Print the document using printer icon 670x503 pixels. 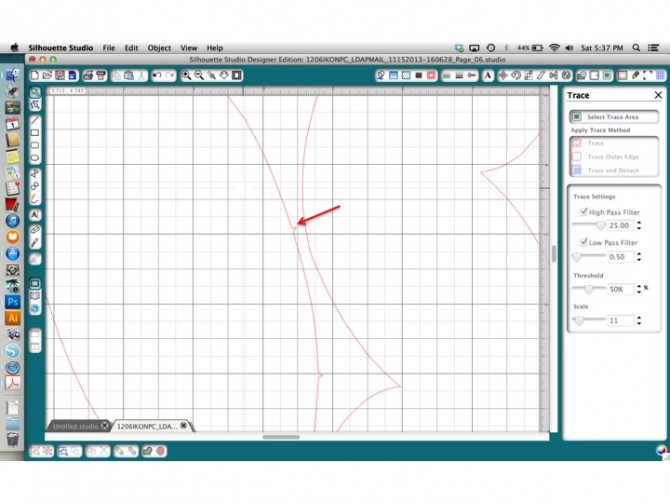[88, 76]
